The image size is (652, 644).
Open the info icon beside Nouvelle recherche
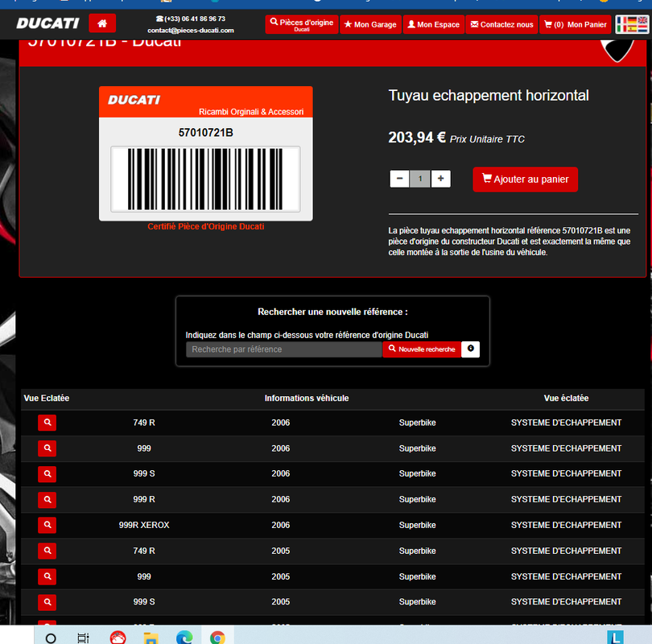[x=470, y=349]
